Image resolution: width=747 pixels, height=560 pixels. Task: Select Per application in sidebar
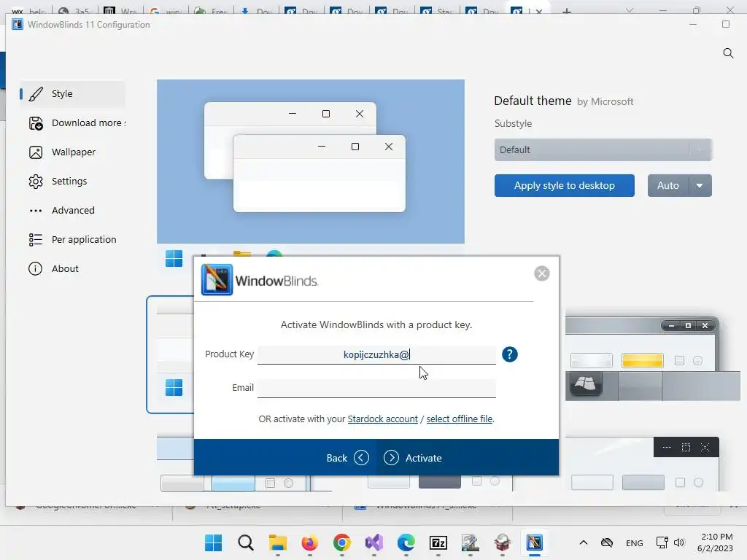pyautogui.click(x=72, y=239)
